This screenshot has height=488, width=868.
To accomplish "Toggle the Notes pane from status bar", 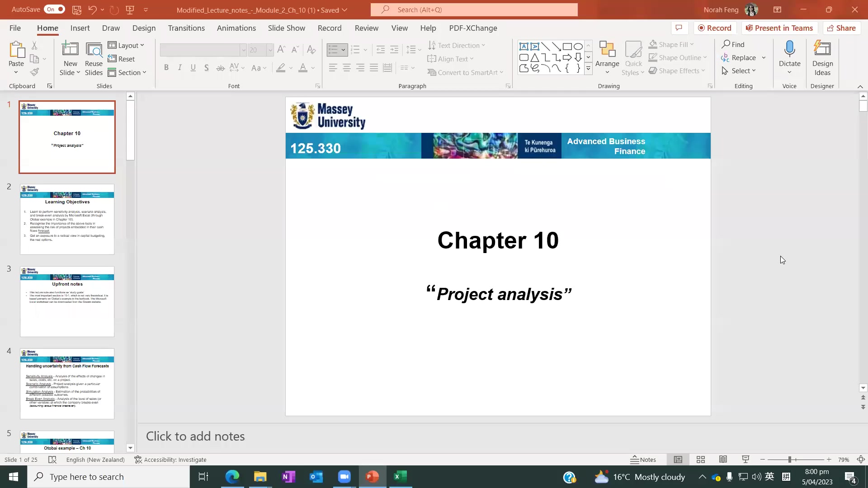I will pos(644,460).
